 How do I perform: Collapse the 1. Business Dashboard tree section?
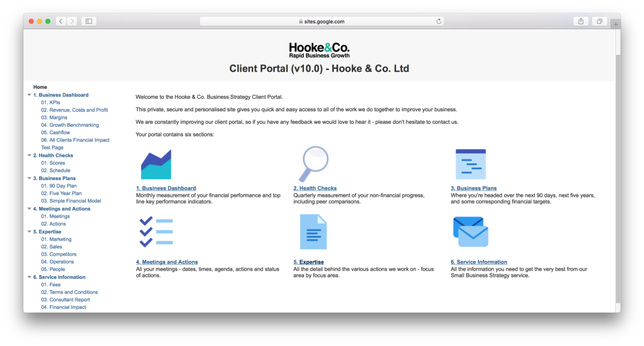click(29, 95)
